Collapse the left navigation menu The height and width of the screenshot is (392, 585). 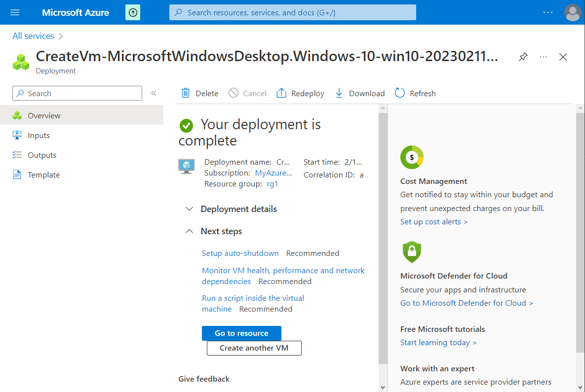pyautogui.click(x=154, y=93)
